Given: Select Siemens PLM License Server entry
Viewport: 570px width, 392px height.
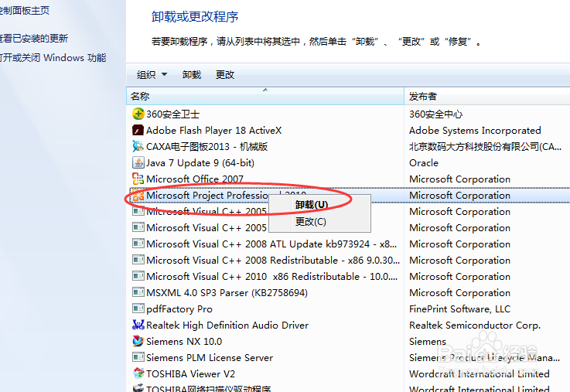Looking at the screenshot, I should click(210, 357).
